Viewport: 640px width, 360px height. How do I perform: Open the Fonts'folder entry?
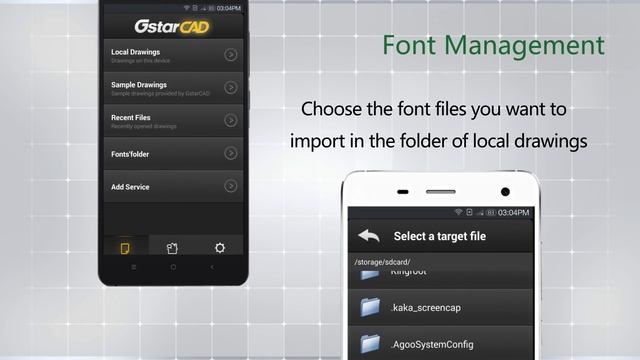pos(173,153)
